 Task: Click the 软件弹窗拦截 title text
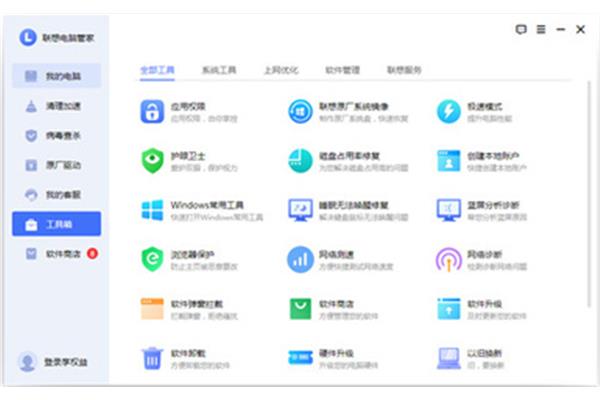[x=197, y=304]
